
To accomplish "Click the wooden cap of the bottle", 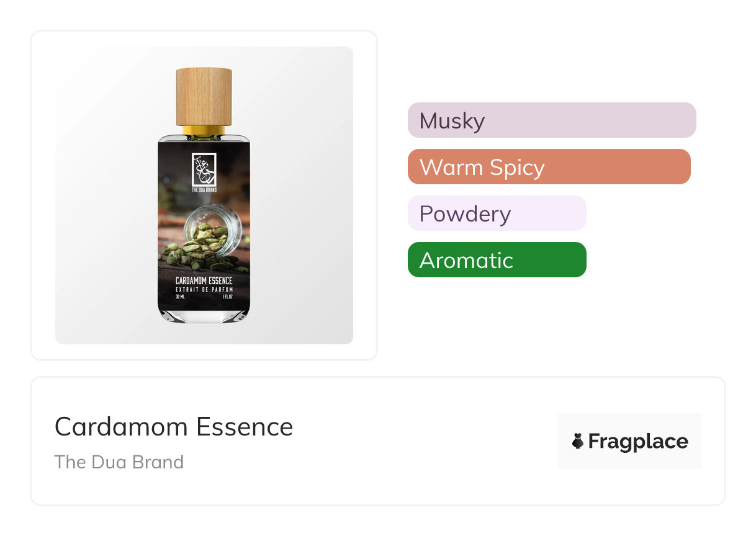I will click(204, 97).
